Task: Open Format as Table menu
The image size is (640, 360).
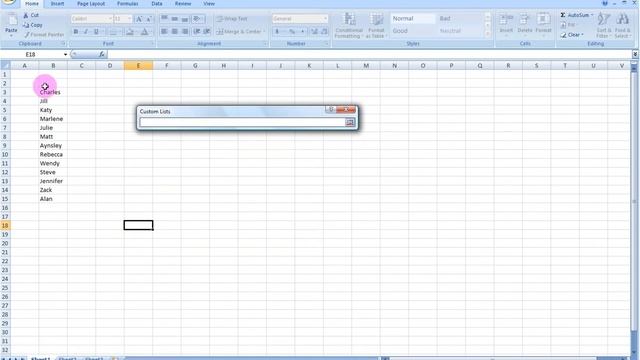Action: point(376,26)
